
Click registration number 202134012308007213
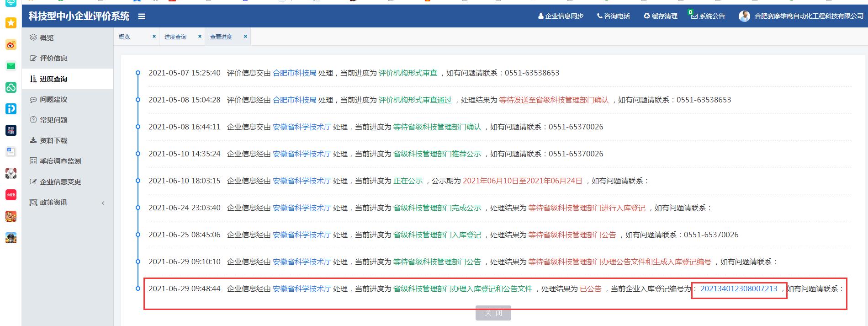click(739, 289)
